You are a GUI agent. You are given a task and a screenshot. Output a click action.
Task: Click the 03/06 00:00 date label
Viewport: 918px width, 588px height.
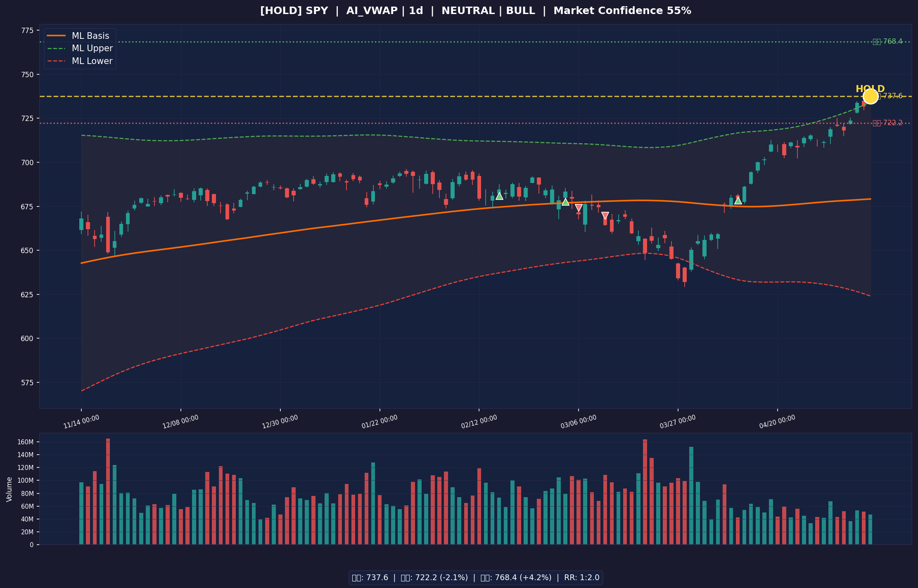point(579,422)
